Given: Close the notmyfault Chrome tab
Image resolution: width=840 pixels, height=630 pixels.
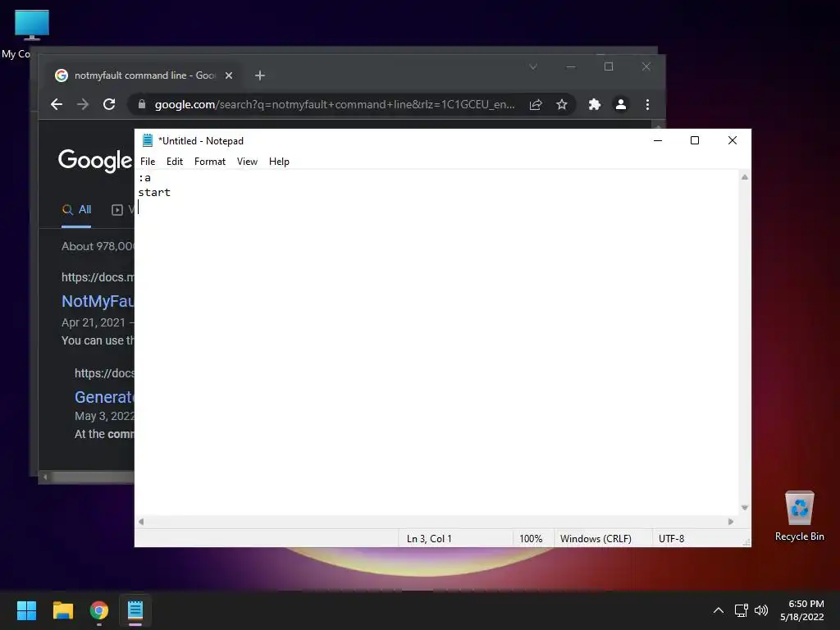Looking at the screenshot, I should [x=229, y=75].
